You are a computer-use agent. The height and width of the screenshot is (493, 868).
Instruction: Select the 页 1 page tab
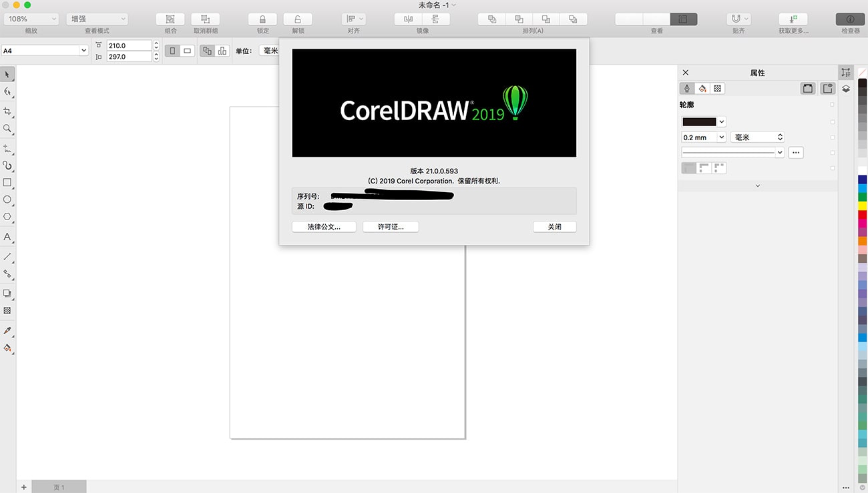pos(59,487)
